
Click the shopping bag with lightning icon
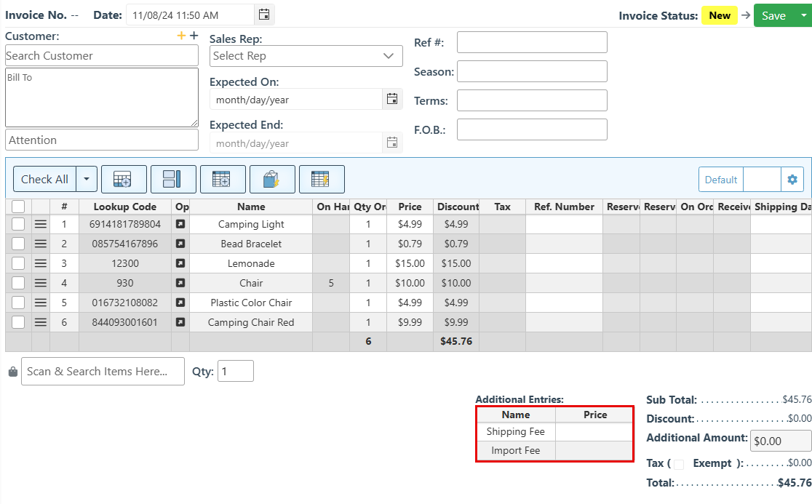(271, 179)
